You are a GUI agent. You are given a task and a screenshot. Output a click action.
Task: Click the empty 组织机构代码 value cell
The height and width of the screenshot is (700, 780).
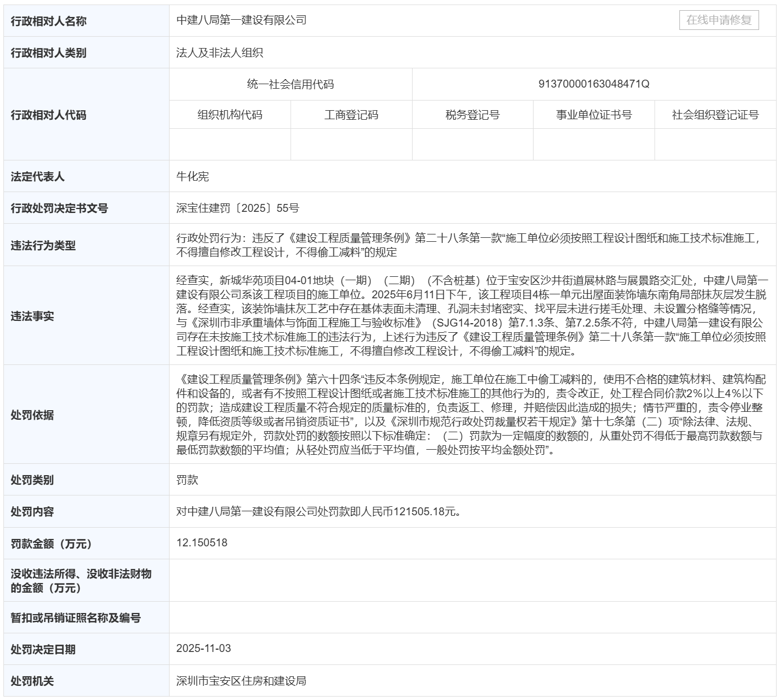pyautogui.click(x=229, y=145)
